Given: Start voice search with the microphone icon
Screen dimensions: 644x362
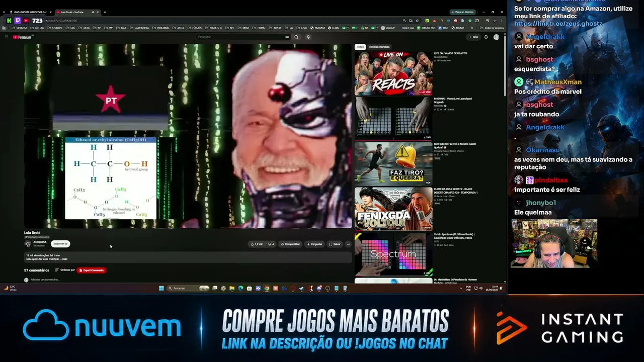Looking at the screenshot, I should [x=308, y=37].
